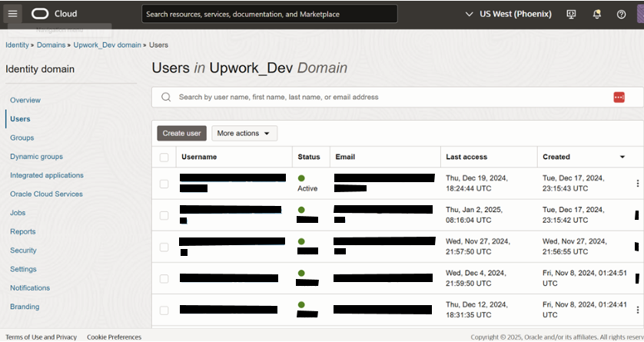
Task: Open the notifications bell icon
Action: tap(597, 14)
